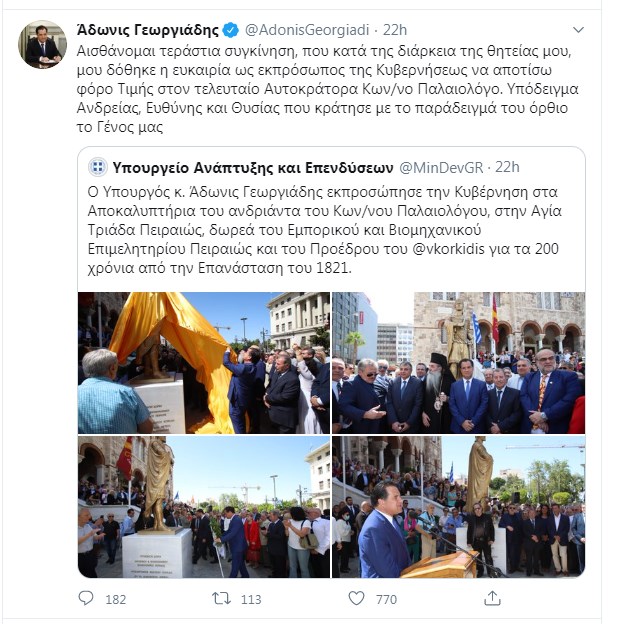
Task: Open the share icon below the tweet
Action: tap(492, 598)
